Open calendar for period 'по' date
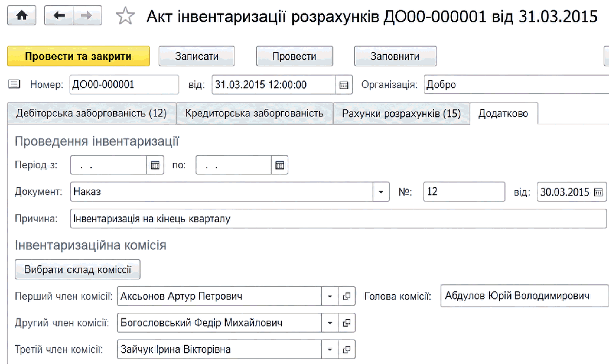Screen dimensions: 609x364 [x=280, y=165]
